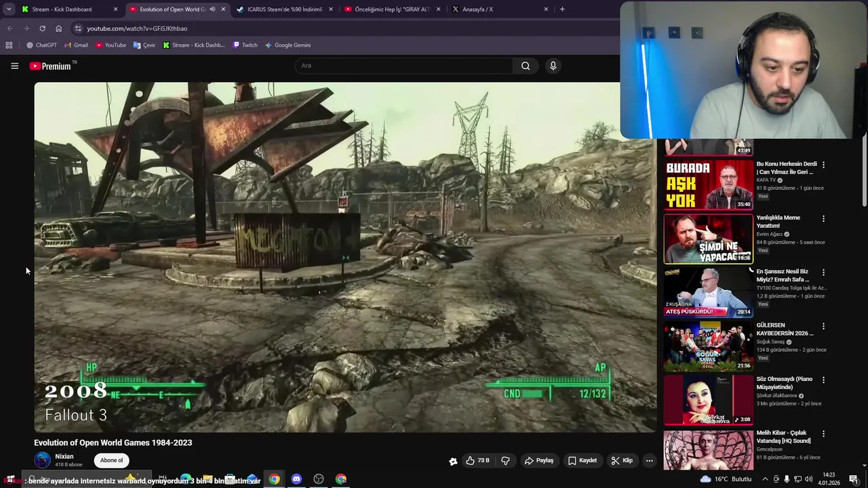Open Twitch bookmark

coord(245,45)
